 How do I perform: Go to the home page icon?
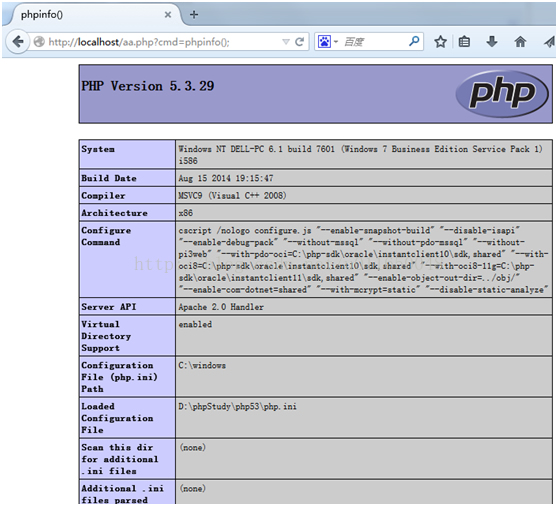(x=520, y=42)
